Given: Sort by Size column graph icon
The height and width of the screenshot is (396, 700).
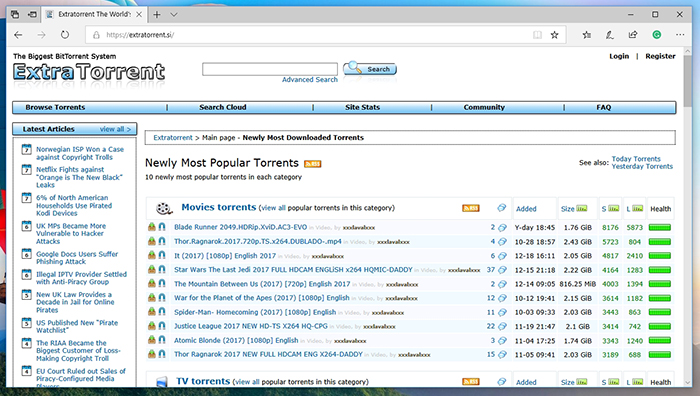Looking at the screenshot, I should pyautogui.click(x=582, y=208).
